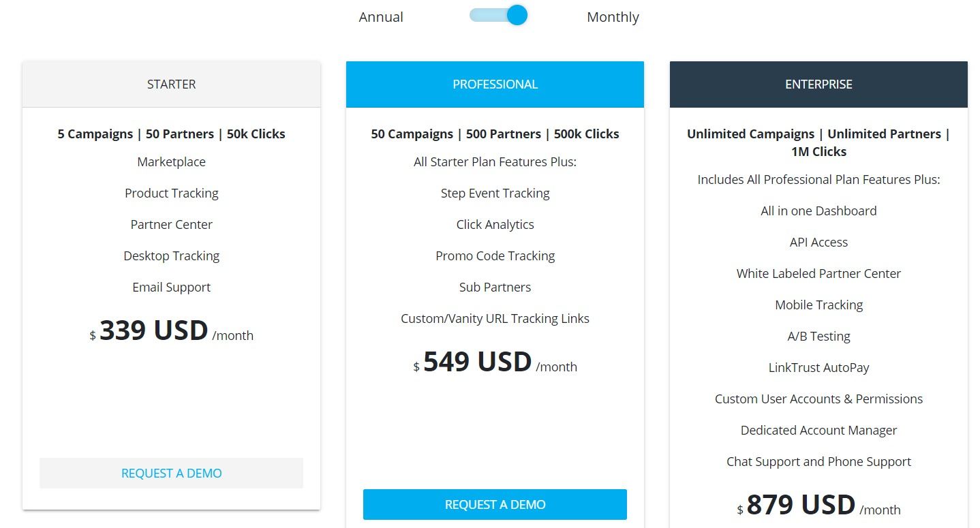Select the Annual billing label
980x528 pixels.
(x=381, y=17)
